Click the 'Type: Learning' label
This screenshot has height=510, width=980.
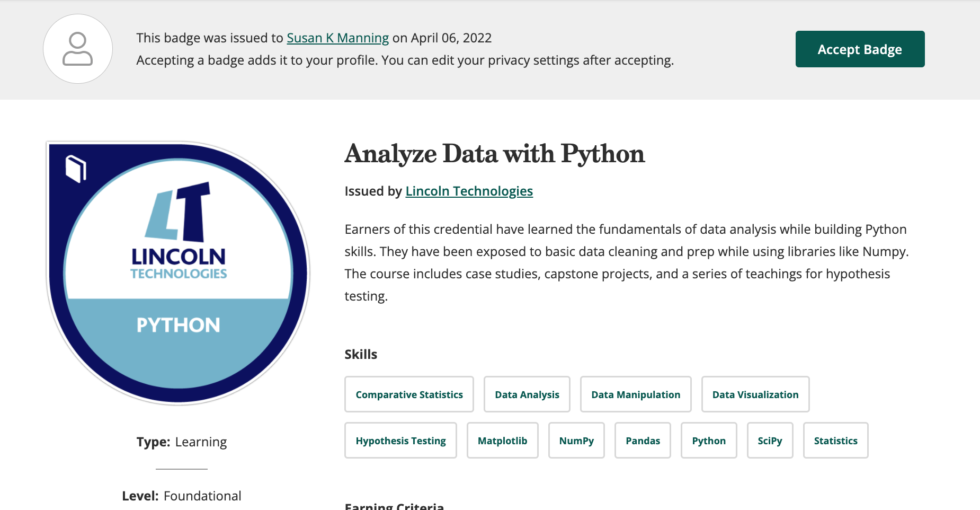182,442
